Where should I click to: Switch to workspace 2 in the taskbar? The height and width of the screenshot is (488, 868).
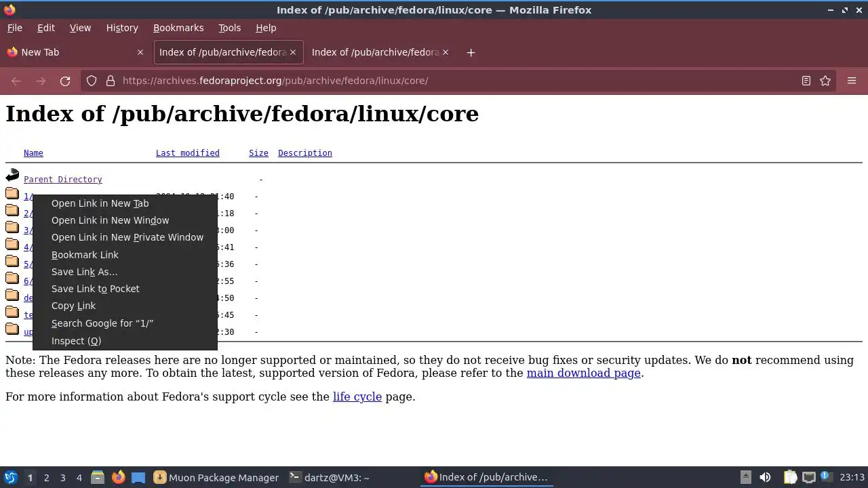(x=46, y=477)
